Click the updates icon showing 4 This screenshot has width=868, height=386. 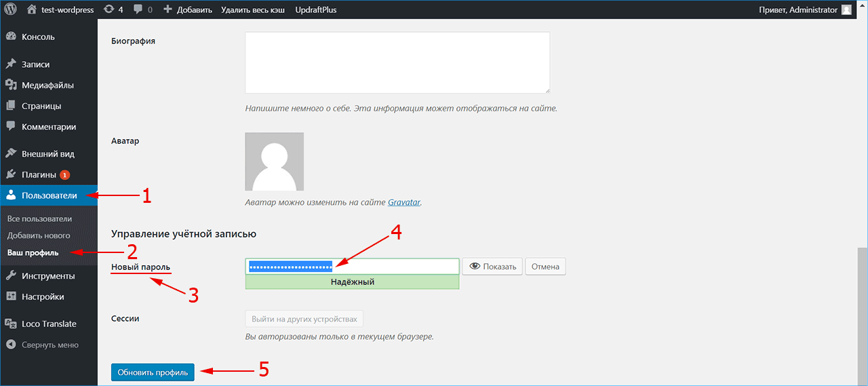113,9
